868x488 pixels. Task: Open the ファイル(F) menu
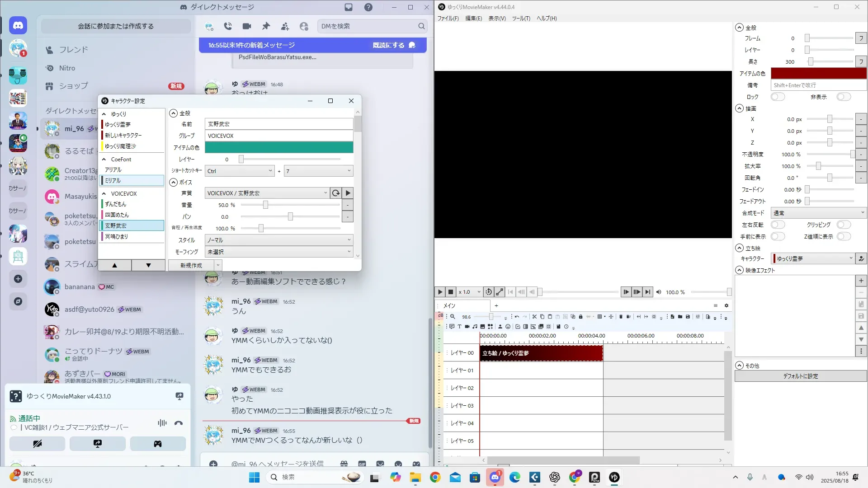click(x=448, y=19)
